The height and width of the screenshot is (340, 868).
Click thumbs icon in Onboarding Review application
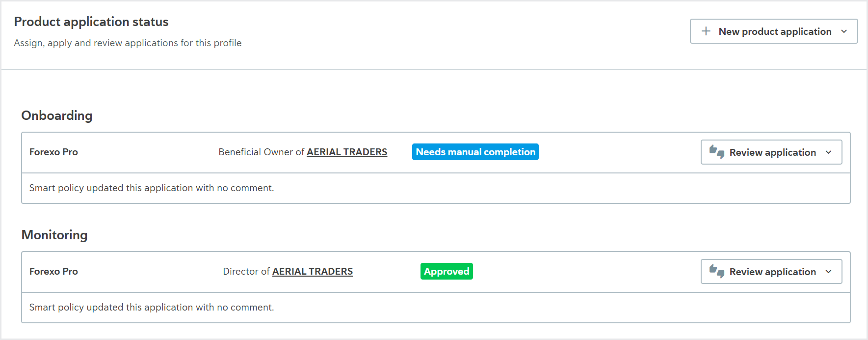[x=717, y=152]
